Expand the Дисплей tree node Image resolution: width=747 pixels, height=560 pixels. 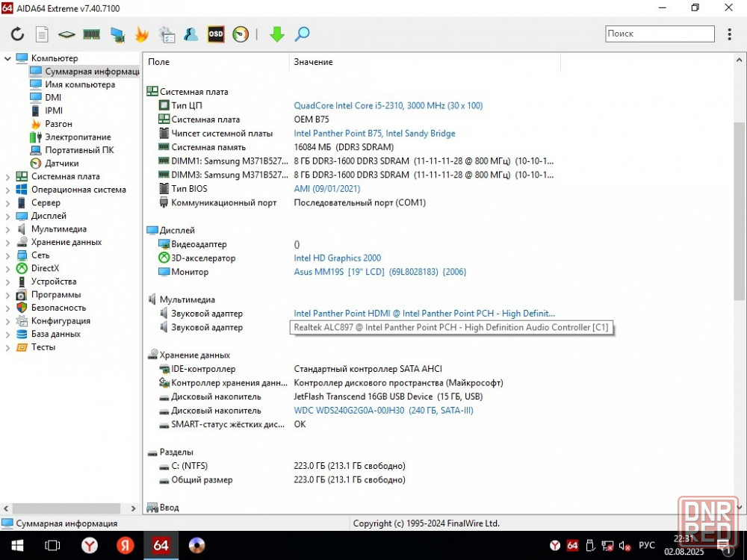coord(7,217)
